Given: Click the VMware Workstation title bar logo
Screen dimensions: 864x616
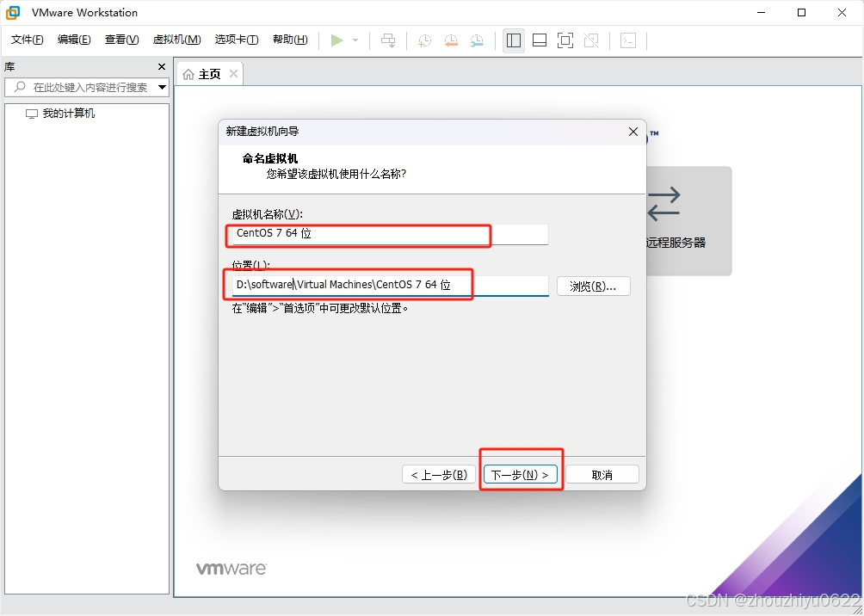Looking at the screenshot, I should [13, 12].
